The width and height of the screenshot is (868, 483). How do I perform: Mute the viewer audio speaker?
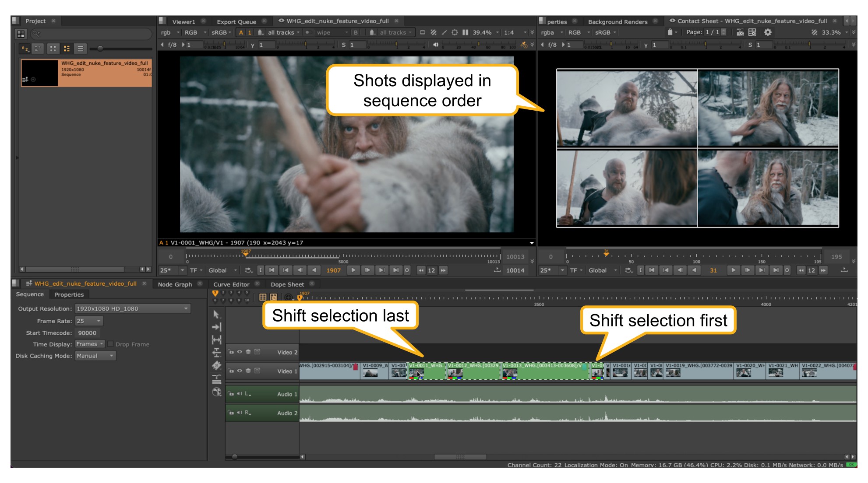[435, 45]
